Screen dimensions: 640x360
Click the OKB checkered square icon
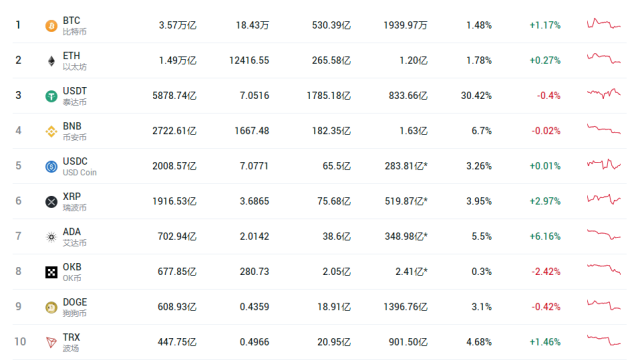(51, 272)
